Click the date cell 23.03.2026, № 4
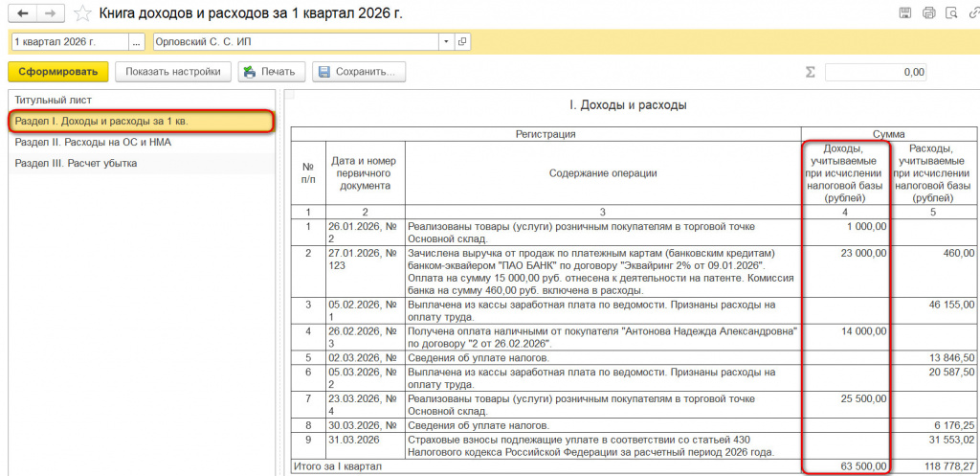 pos(366,405)
